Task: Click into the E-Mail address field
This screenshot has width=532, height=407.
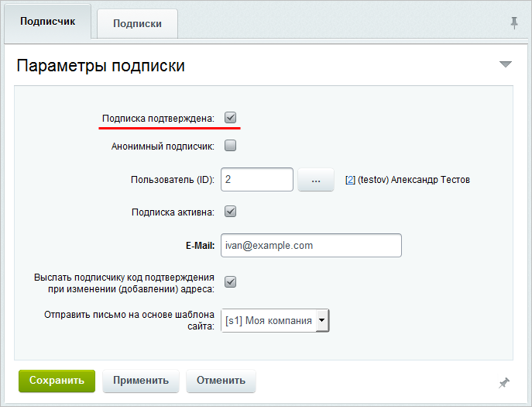Action: tap(311, 245)
